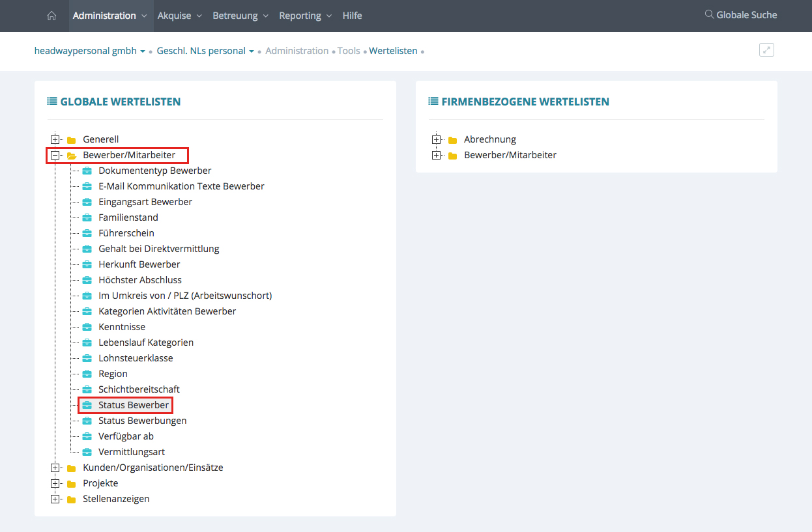Click the Globale Suche magnifier icon
Viewport: 812px width, 532px height.
pyautogui.click(x=709, y=14)
